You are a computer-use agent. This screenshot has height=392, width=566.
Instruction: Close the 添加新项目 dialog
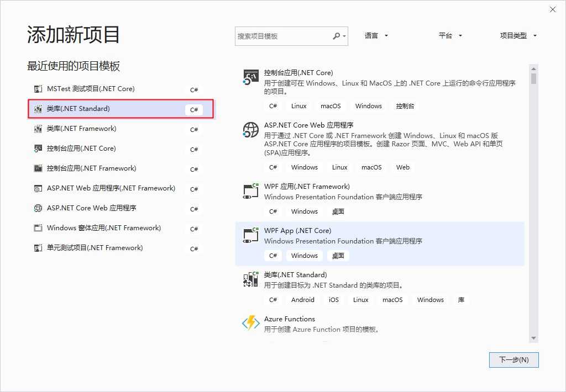[x=553, y=9]
